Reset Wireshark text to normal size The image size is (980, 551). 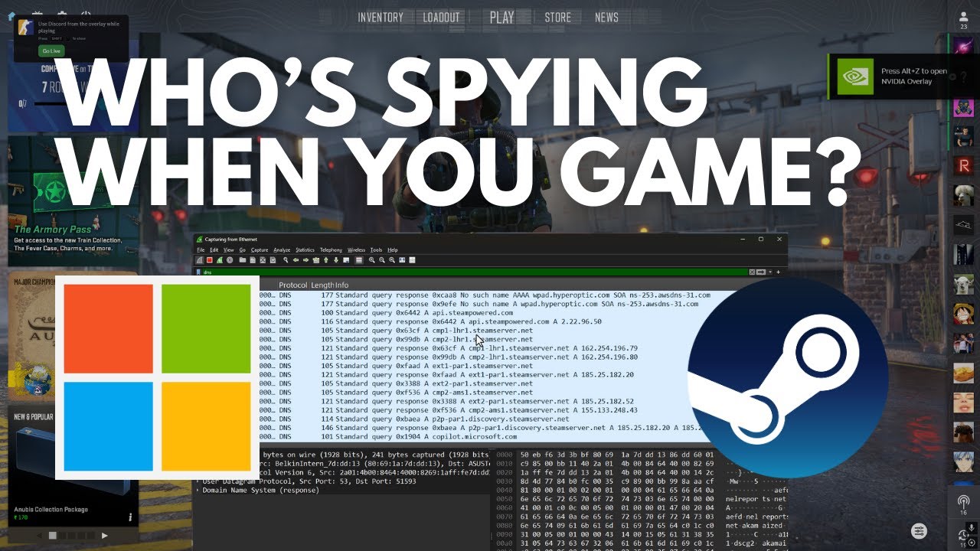pos(392,260)
